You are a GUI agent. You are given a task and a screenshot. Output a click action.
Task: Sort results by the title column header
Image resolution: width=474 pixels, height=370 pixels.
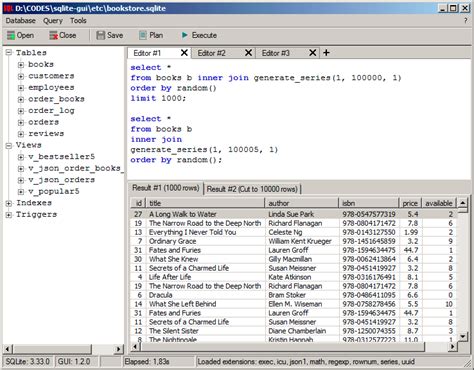206,203
